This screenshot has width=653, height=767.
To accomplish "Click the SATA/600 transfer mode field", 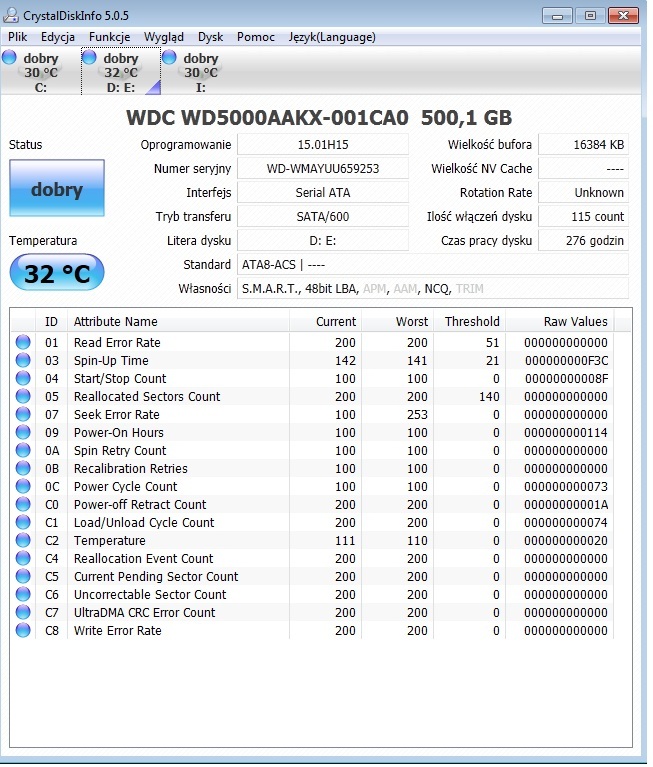I will click(323, 217).
